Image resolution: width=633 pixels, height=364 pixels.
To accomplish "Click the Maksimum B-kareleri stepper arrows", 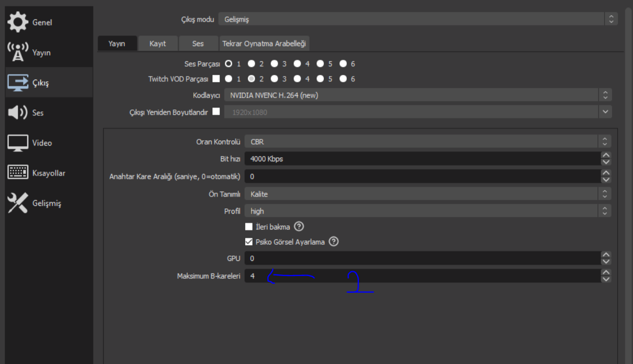I will [x=607, y=276].
